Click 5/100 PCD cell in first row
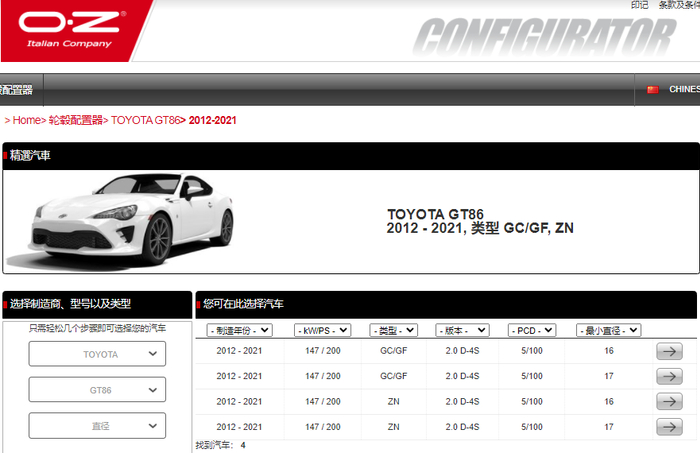This screenshot has width=700, height=453. coord(532,351)
